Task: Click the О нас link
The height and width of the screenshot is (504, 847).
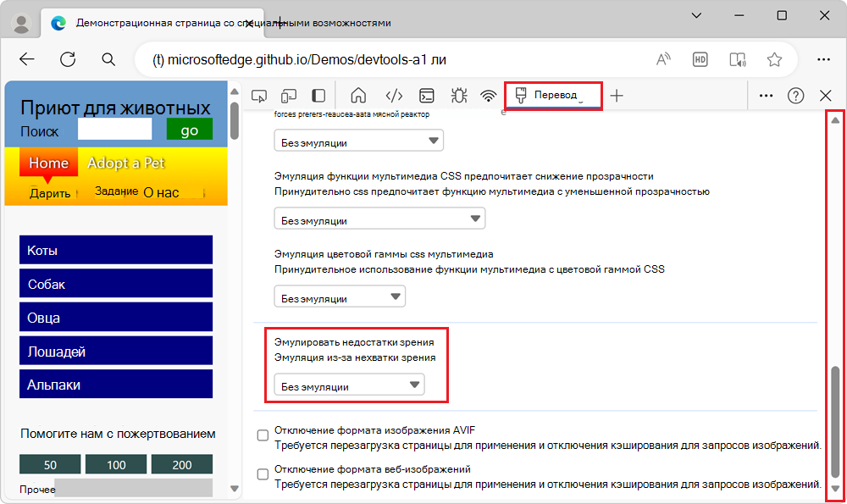Action: point(161,193)
